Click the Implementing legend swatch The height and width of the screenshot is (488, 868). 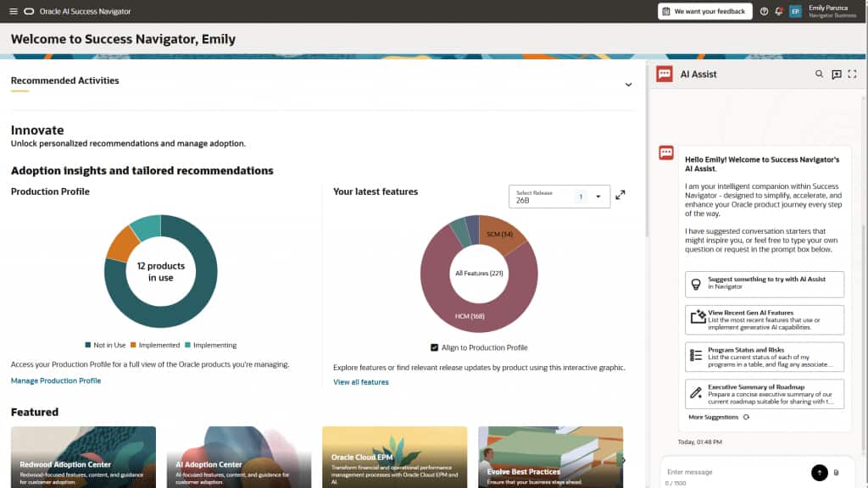coord(187,345)
